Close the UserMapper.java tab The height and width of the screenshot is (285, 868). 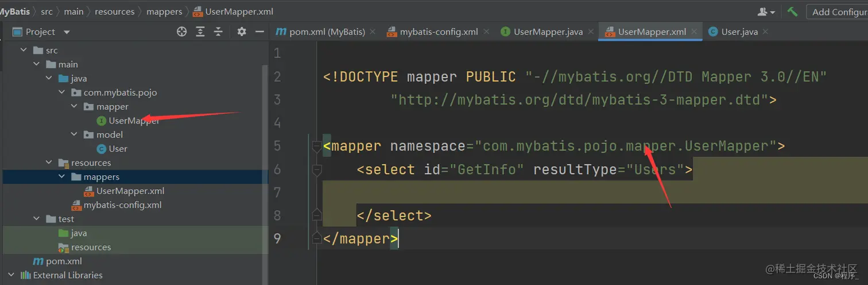[590, 32]
